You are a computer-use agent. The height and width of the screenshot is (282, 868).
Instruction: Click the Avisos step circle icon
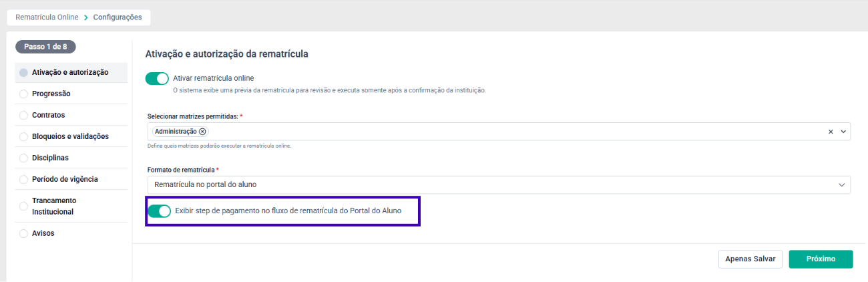click(24, 233)
